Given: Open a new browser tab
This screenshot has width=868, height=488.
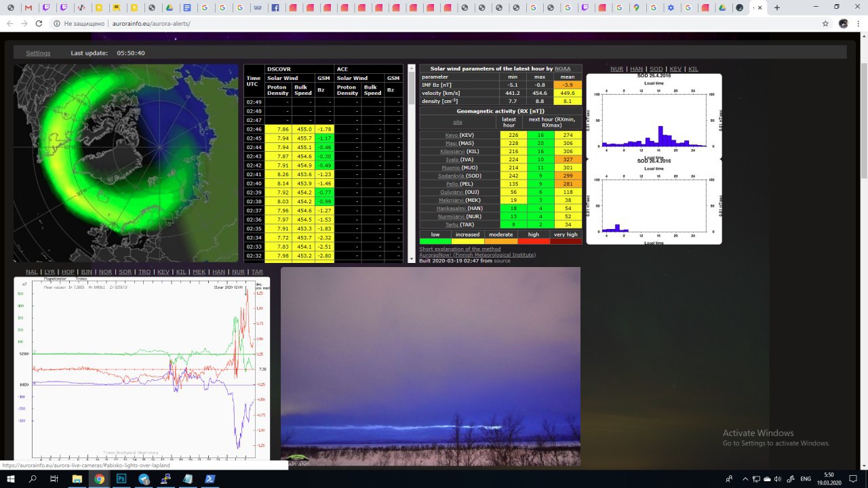Looking at the screenshot, I should click(777, 7).
